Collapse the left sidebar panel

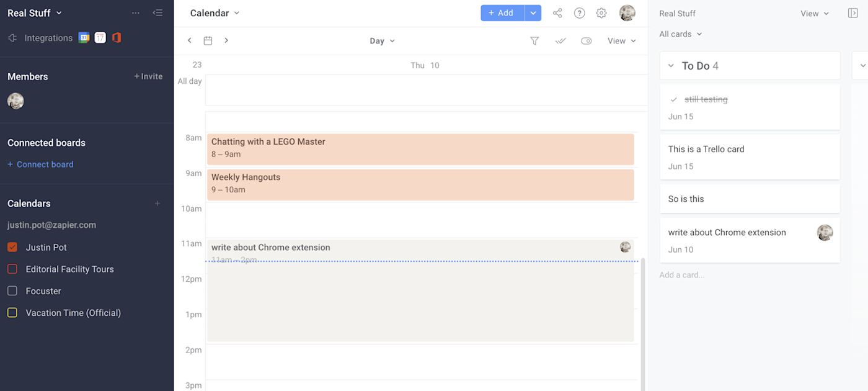157,13
